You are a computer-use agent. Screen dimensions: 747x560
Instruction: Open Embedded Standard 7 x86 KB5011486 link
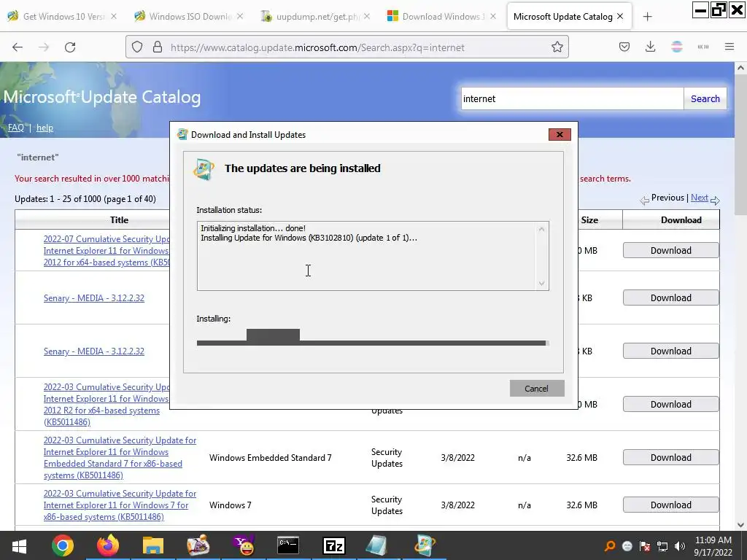click(120, 458)
